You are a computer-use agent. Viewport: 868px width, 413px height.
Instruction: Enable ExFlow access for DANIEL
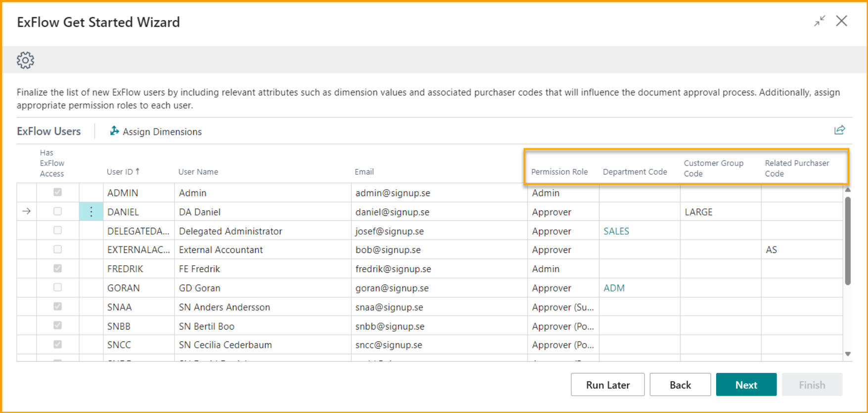58,211
